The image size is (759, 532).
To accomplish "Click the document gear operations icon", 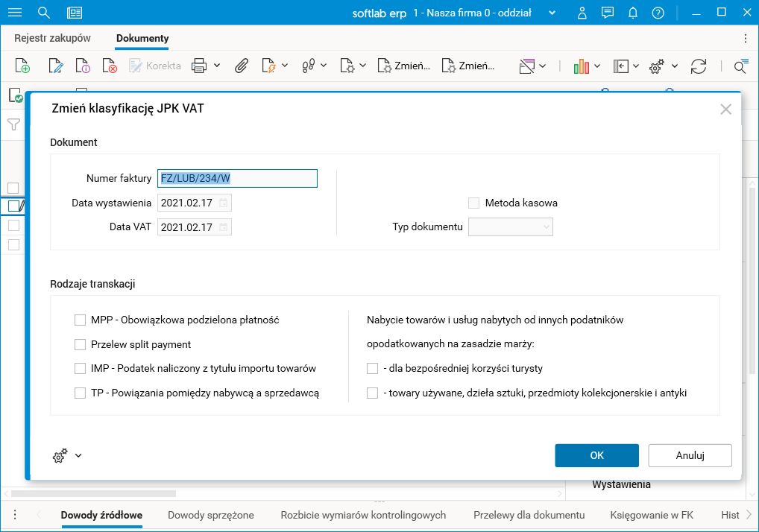I will click(347, 66).
